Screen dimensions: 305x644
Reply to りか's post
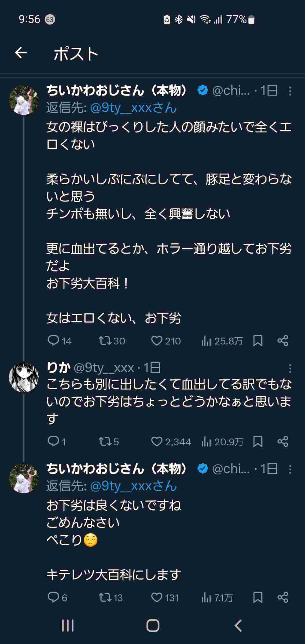[x=53, y=441]
